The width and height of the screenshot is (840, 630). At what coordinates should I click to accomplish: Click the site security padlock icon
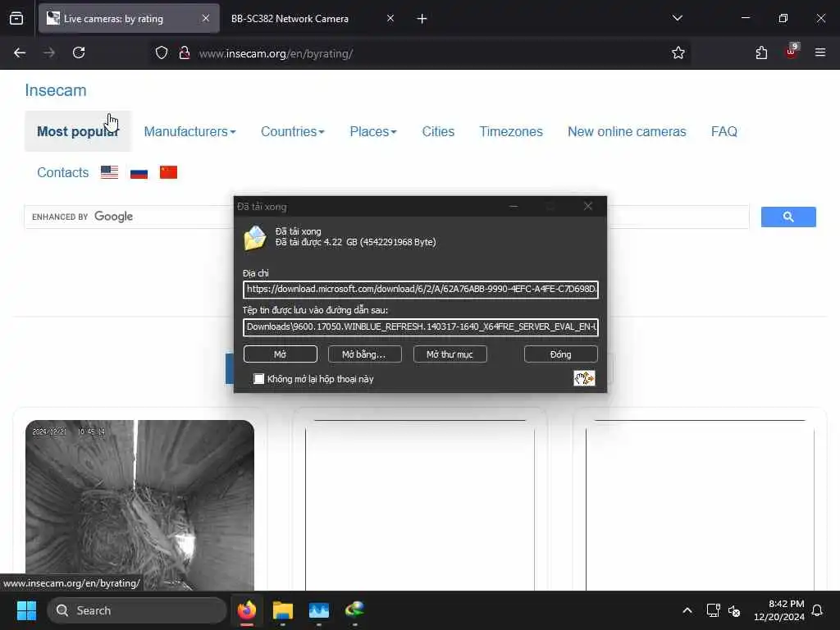tap(185, 52)
